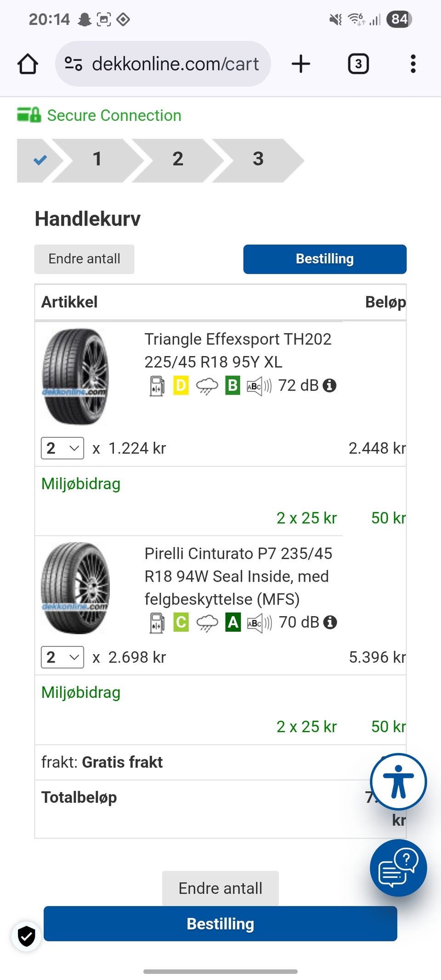Tap the browser home icon

tap(28, 64)
